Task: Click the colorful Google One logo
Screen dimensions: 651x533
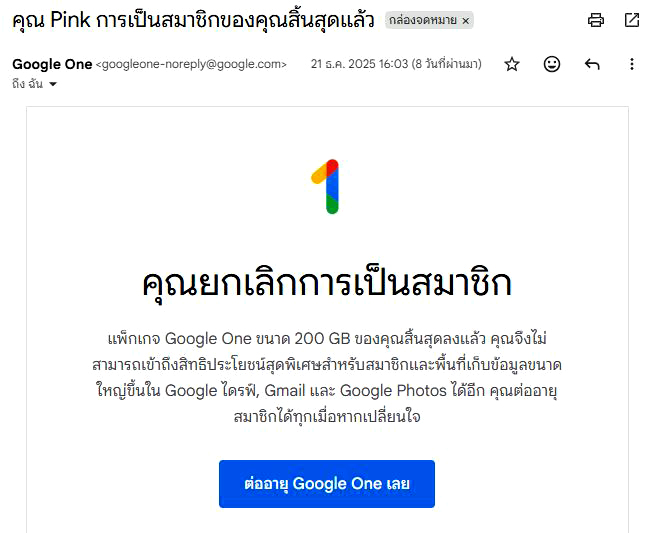Action: pos(327,186)
